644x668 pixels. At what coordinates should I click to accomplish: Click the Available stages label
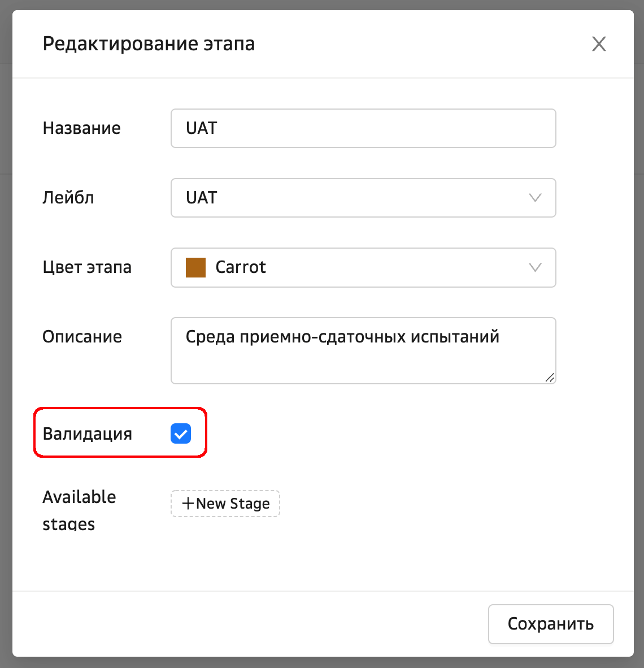[79, 510]
